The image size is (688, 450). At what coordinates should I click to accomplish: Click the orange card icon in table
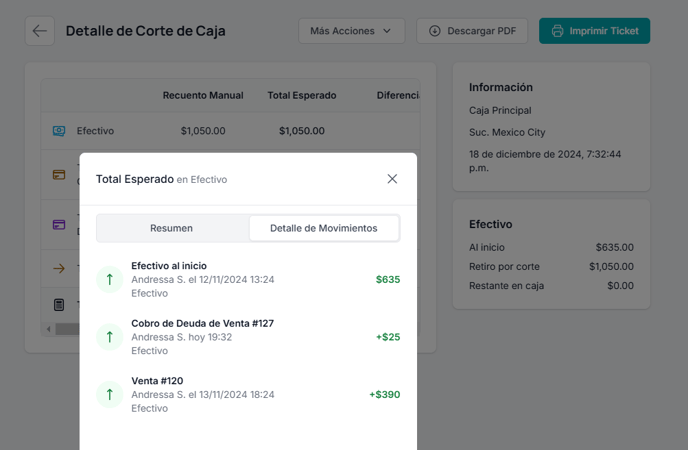59,175
